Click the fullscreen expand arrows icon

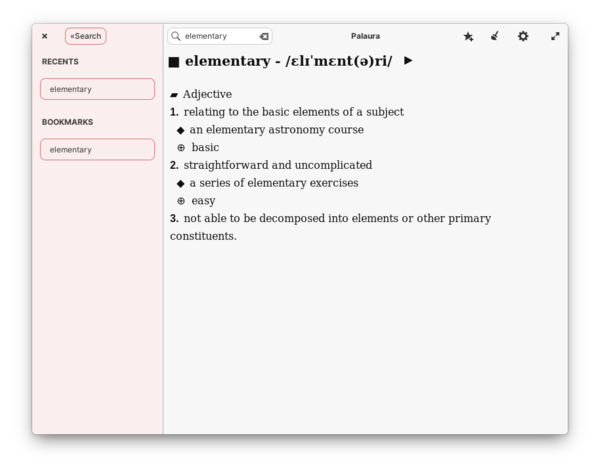555,36
